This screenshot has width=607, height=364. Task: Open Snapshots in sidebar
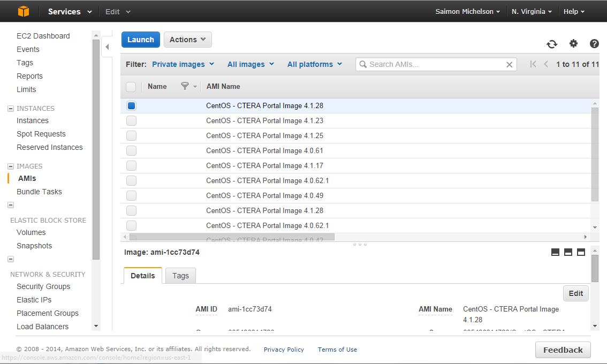coord(34,246)
